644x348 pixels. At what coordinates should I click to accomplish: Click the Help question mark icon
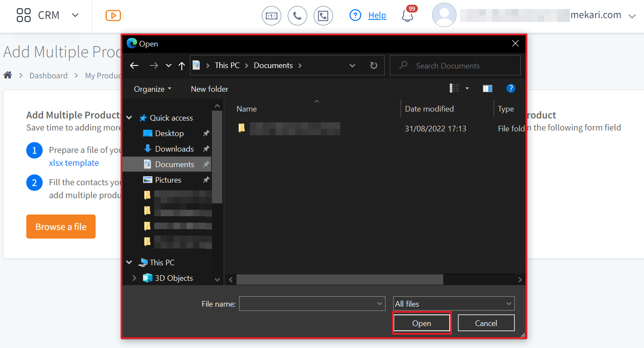click(355, 16)
